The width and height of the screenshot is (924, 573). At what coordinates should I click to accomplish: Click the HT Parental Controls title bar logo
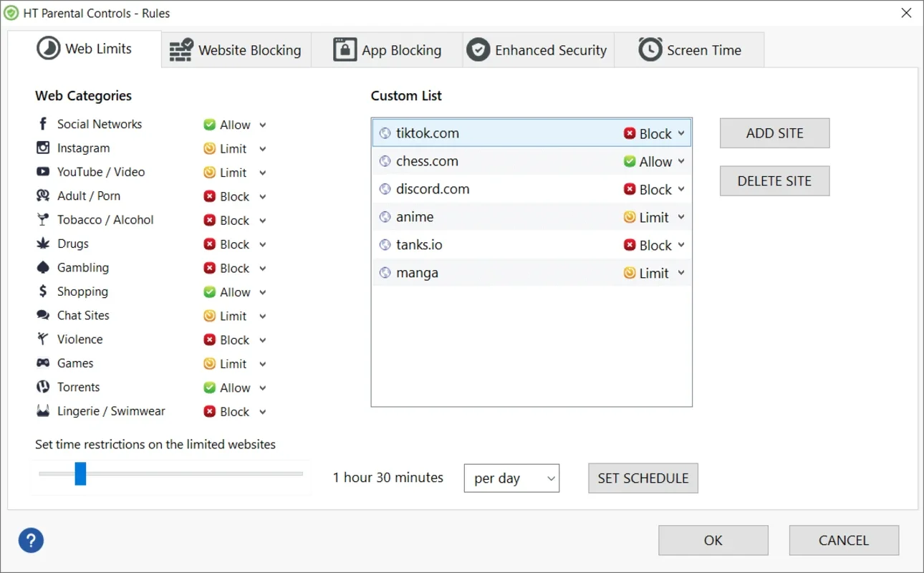(11, 13)
